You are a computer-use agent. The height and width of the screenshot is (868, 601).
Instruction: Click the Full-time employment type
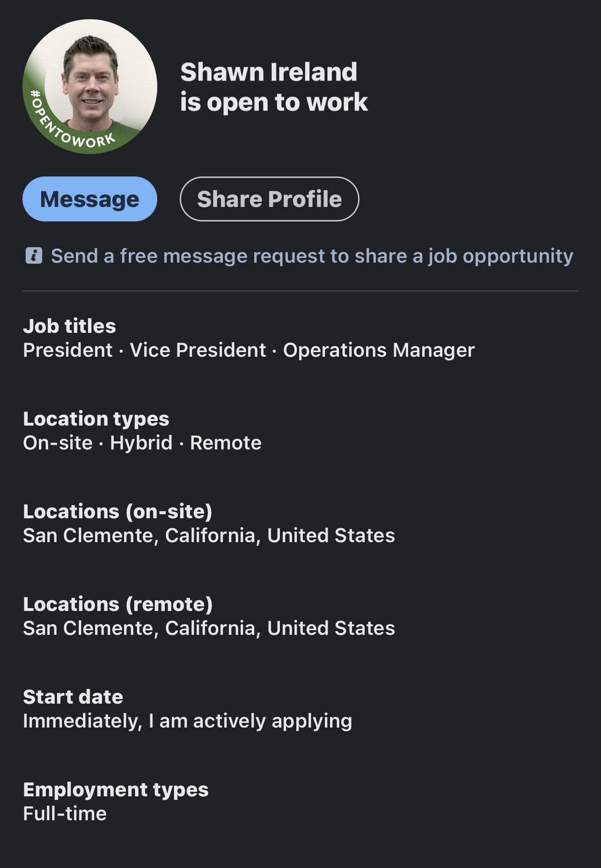[65, 814]
